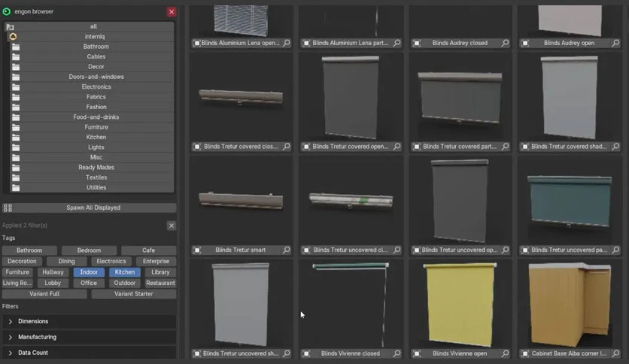This screenshot has width=629, height=364.
Task: Toggle selection checkbox for Blinds Tretur smart
Action: pyautogui.click(x=197, y=250)
